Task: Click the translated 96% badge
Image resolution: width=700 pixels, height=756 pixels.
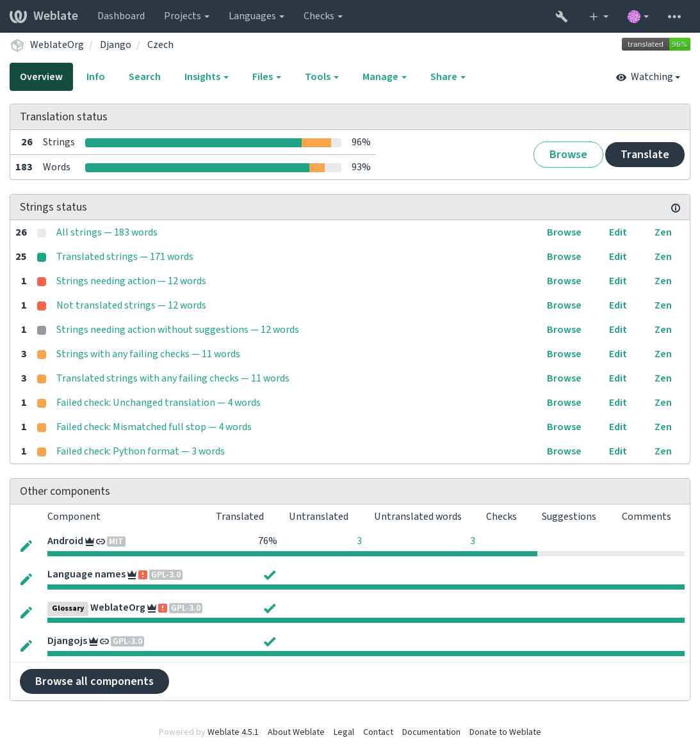Action: click(656, 44)
